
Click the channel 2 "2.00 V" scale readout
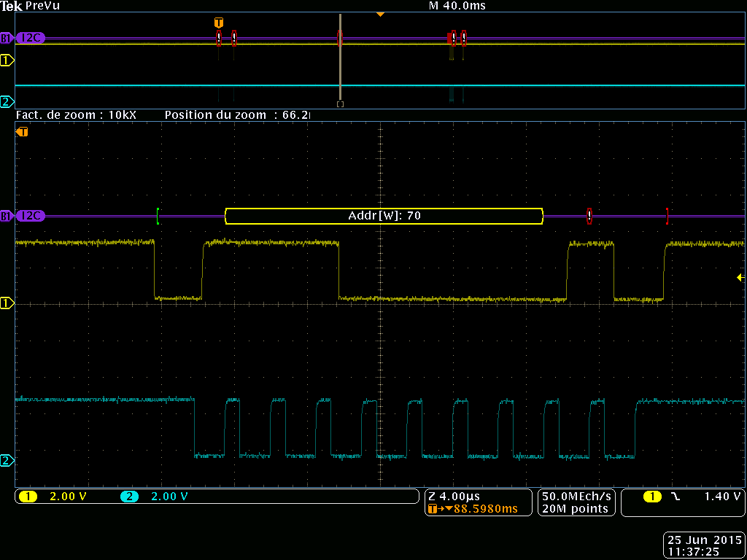169,497
